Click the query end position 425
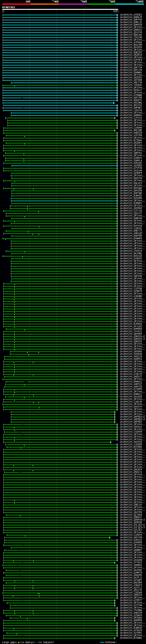Image resolution: width=146 pixels, height=644 pixels. (115, 11)
